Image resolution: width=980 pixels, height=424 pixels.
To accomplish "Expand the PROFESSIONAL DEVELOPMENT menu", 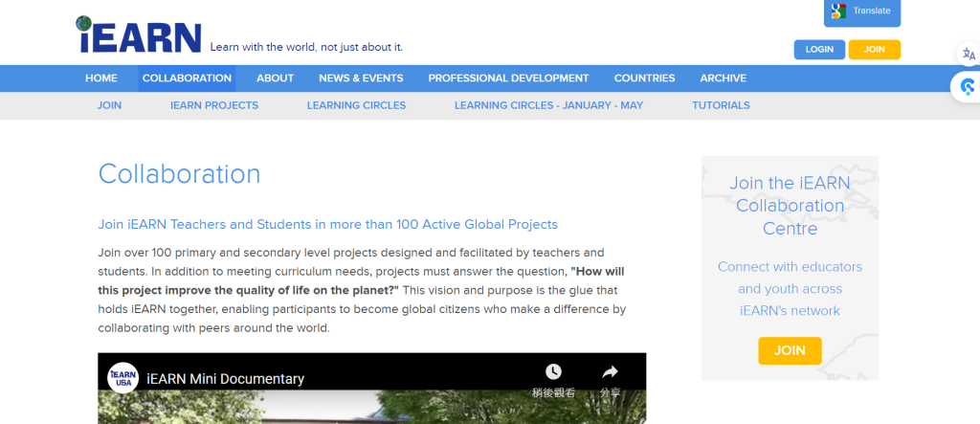I will (x=508, y=78).
